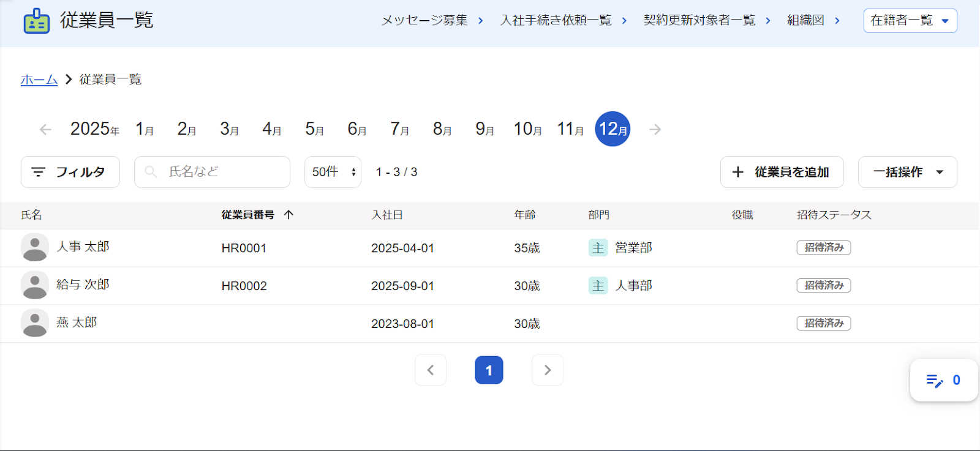Click the 35歳 age cell
Image resolution: width=980 pixels, height=451 pixels.
pyautogui.click(x=527, y=248)
